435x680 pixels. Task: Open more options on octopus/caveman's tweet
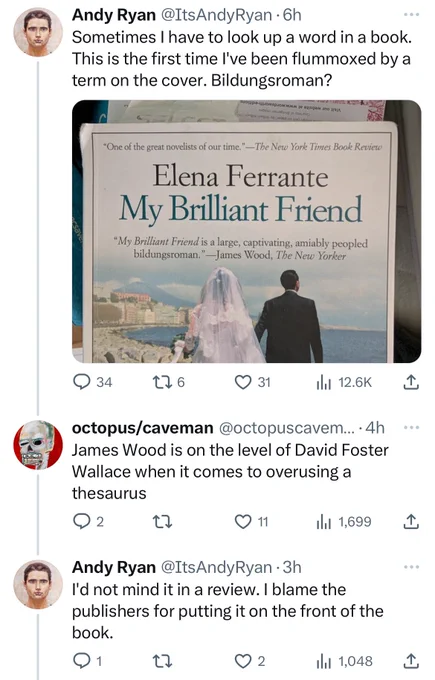411,428
